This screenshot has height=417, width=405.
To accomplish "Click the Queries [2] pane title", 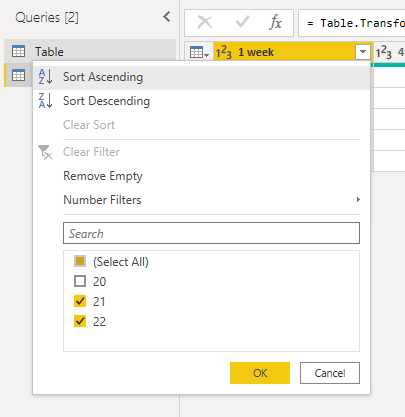I will click(47, 17).
